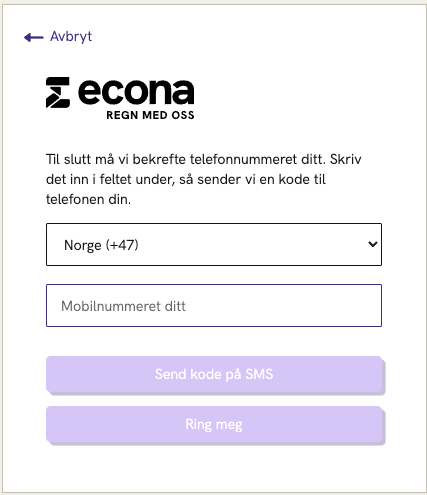Focus the Mobilnummeret ditt input field
The width and height of the screenshot is (427, 495).
pos(214,305)
